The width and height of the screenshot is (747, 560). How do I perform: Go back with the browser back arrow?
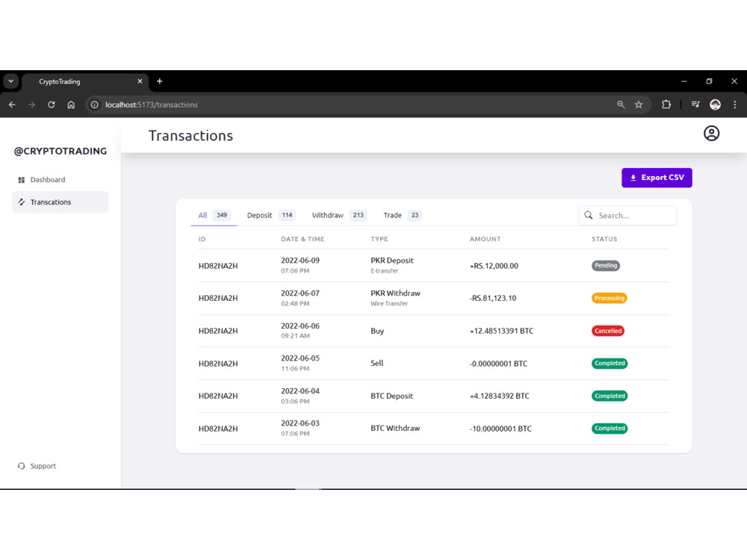point(13,105)
